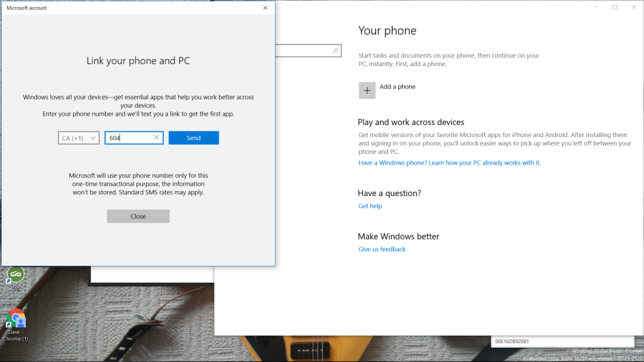The image size is (644, 362).
Task: Click the Settings search box
Action: coord(308,50)
